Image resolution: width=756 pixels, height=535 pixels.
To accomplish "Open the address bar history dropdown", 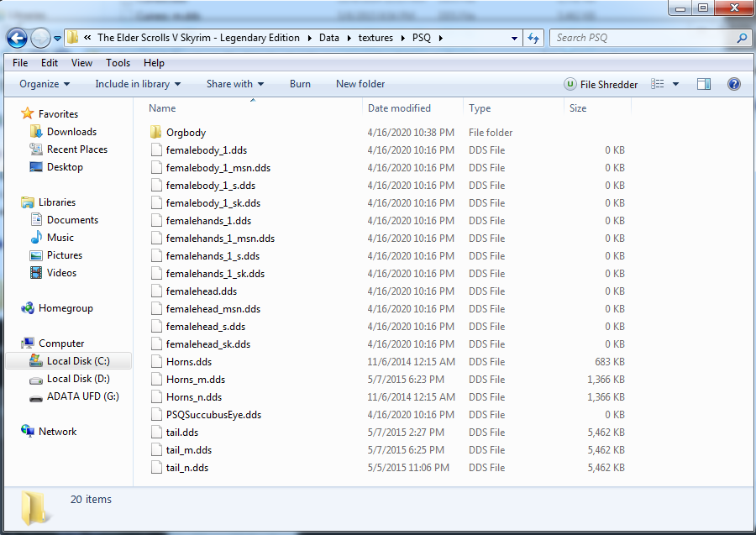I will 514,39.
